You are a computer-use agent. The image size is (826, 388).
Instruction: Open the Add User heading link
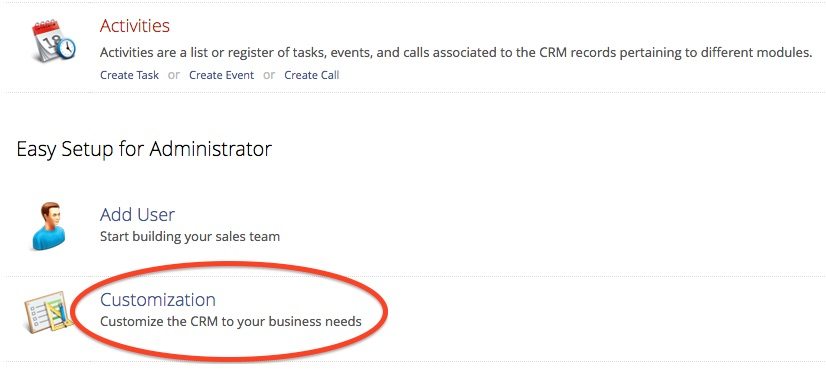137,214
